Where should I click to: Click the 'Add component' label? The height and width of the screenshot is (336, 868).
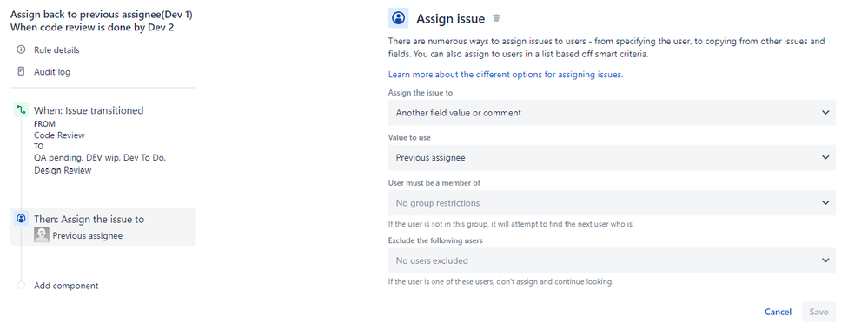tap(66, 286)
